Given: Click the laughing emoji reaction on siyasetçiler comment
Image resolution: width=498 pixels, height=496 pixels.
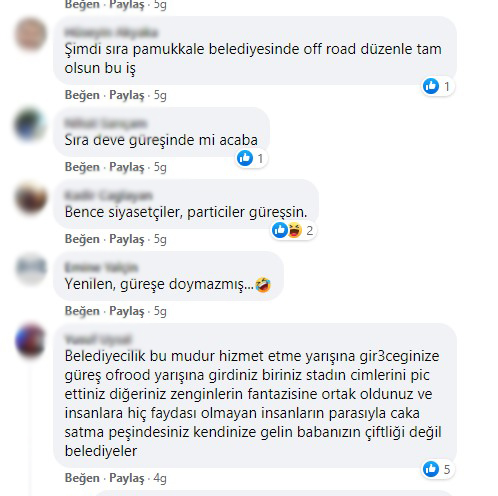Looking at the screenshot, I should tap(294, 230).
